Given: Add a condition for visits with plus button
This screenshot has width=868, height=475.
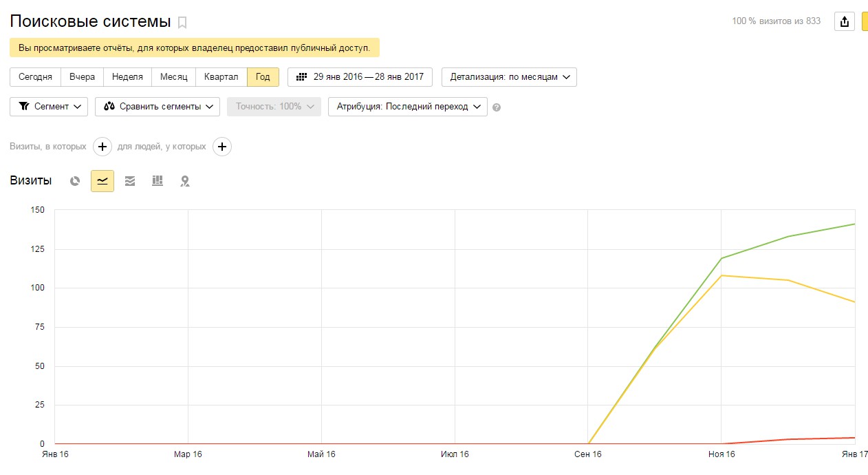Looking at the screenshot, I should coord(102,147).
